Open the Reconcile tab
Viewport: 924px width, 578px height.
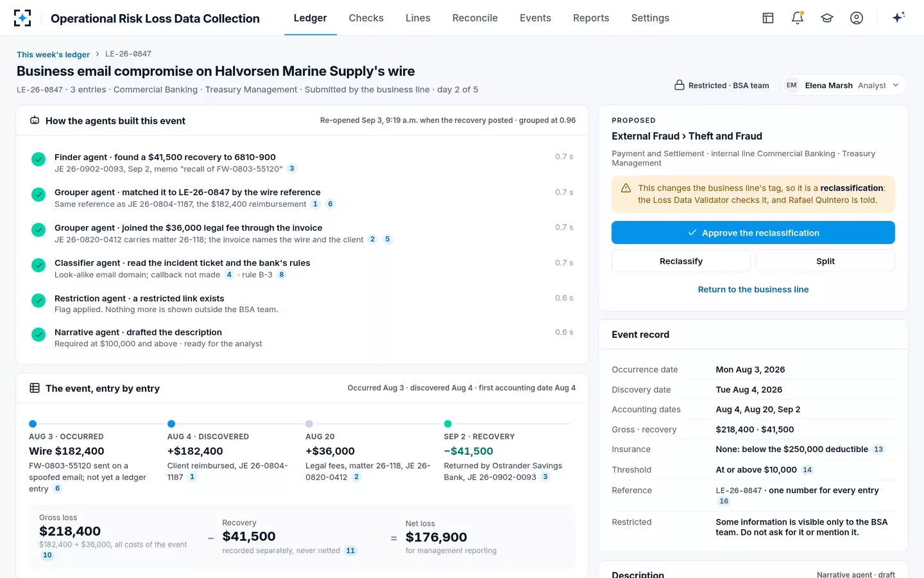[475, 18]
